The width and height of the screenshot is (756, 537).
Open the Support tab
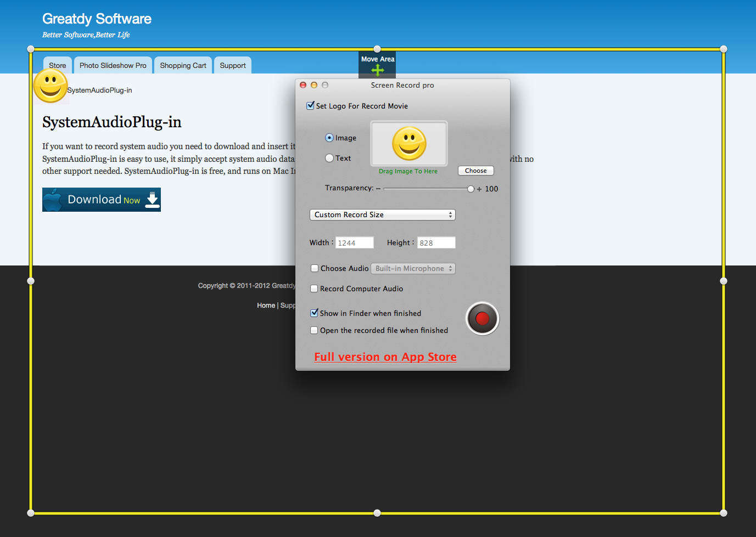[233, 65]
